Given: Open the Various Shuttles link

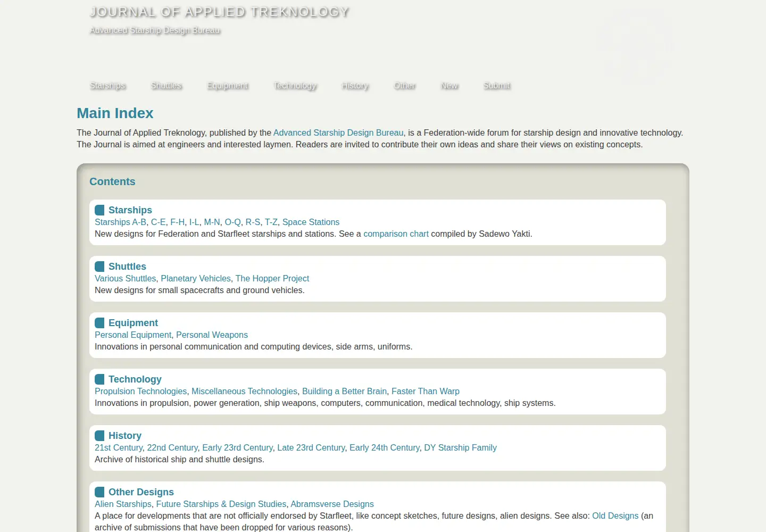Looking at the screenshot, I should coord(126,278).
